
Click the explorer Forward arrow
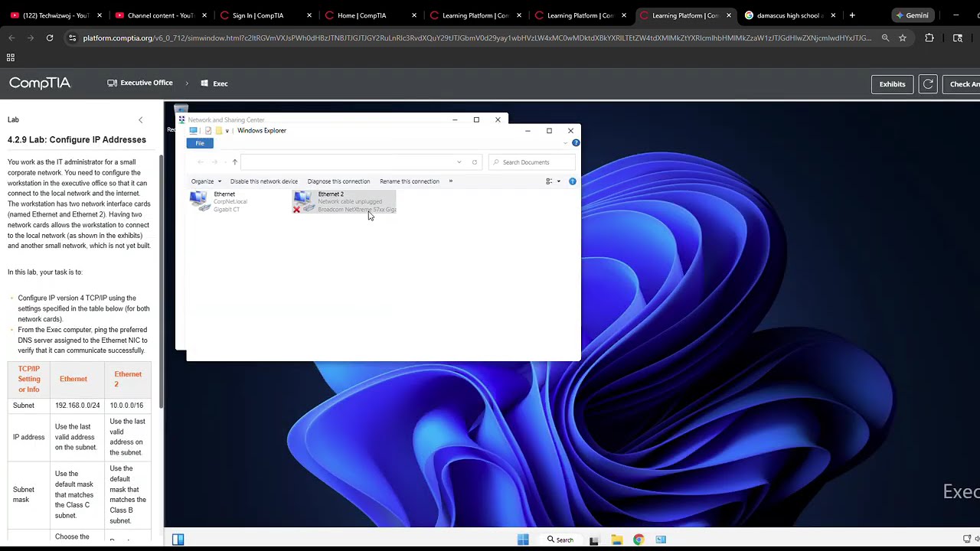tap(214, 162)
